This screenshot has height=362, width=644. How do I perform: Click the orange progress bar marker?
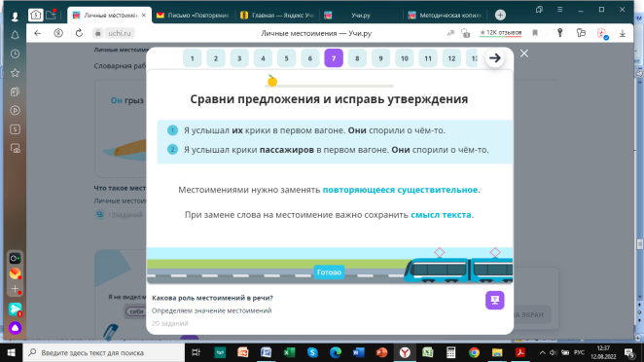tap(271, 81)
